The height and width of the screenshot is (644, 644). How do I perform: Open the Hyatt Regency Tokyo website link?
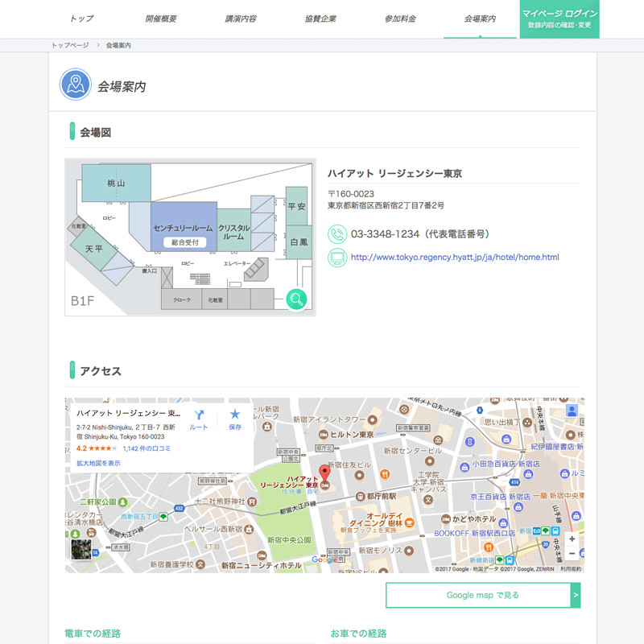click(x=455, y=257)
